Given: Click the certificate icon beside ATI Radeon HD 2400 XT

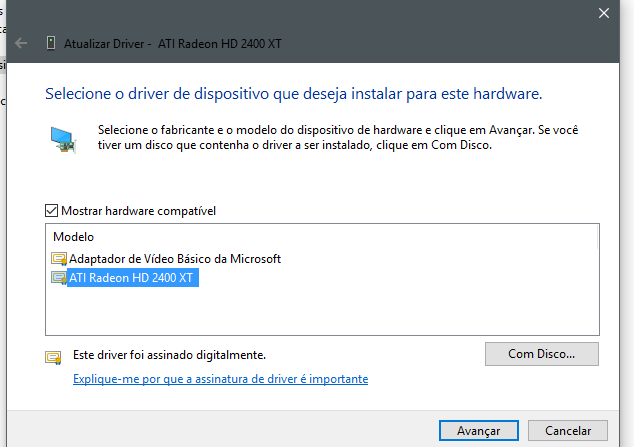Looking at the screenshot, I should point(59,278).
